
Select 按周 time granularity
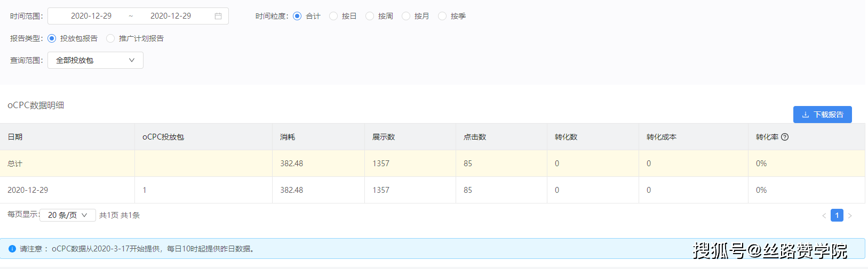370,16
